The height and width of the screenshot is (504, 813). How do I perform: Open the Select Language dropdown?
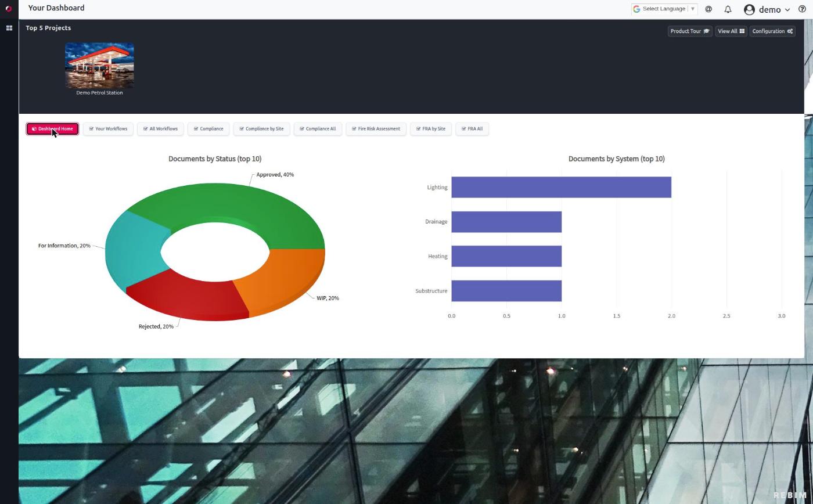[664, 9]
